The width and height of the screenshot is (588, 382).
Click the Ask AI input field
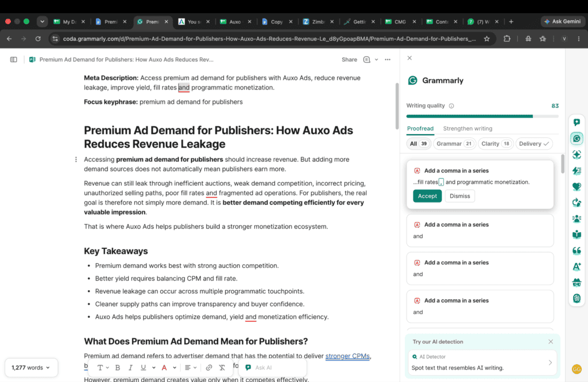[x=274, y=368]
